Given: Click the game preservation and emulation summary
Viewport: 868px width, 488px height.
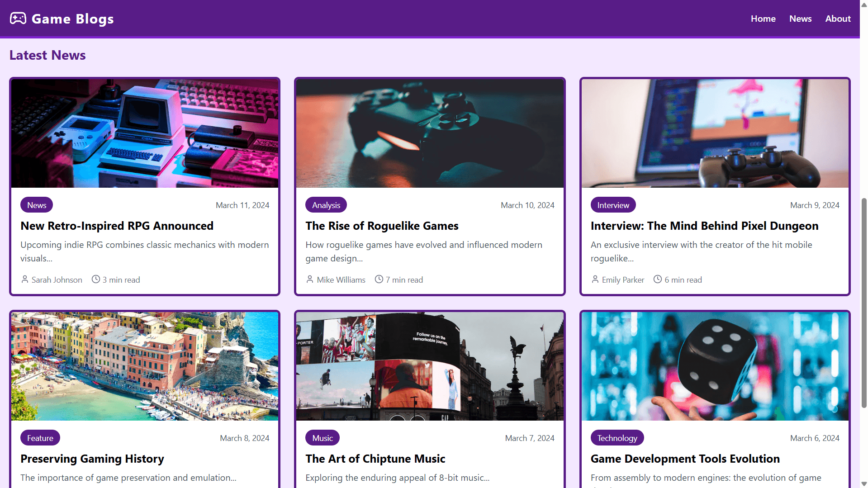Looking at the screenshot, I should point(128,478).
